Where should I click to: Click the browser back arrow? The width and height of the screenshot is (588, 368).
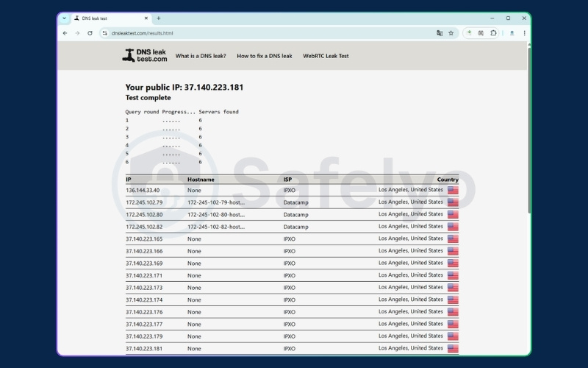click(x=65, y=33)
